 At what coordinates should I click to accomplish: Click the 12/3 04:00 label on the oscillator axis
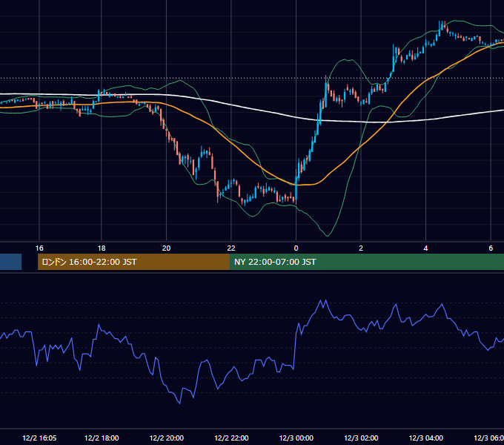pos(426,438)
